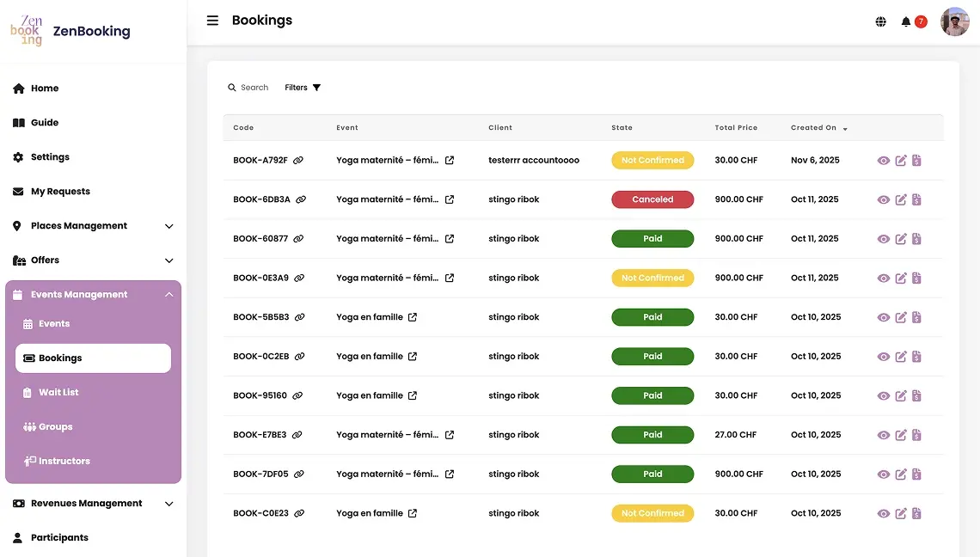Open invoice icon for BOOK-7DF05
Screen dimensions: 980x557
pyautogui.click(x=917, y=474)
